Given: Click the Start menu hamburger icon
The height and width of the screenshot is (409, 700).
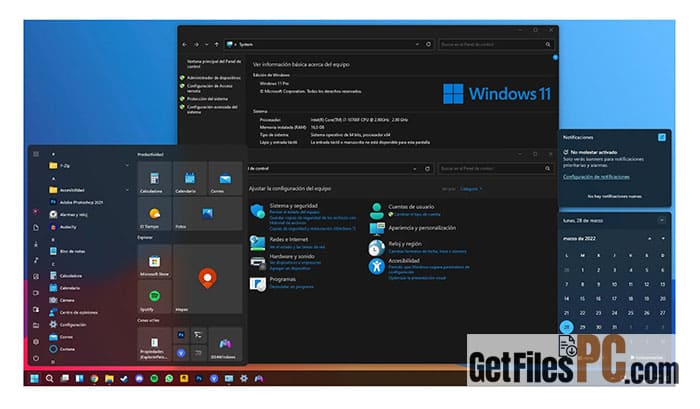Looking at the screenshot, I should (36, 154).
